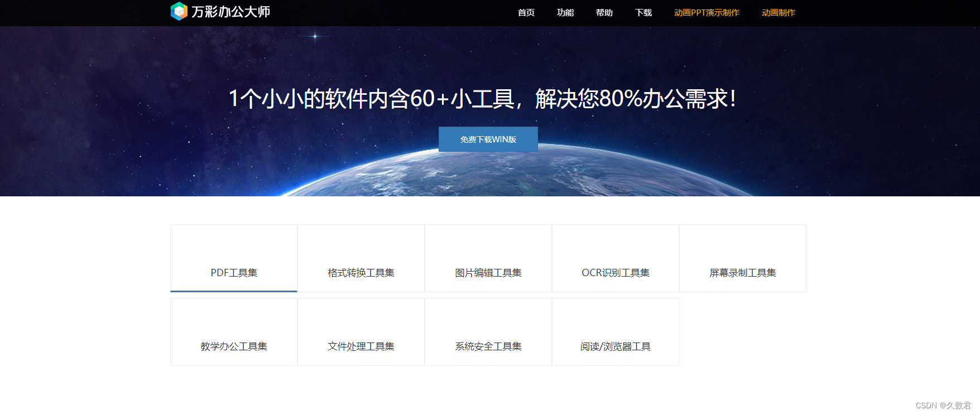The width and height of the screenshot is (980, 415).
Task: Choose the 屏幕录制工具集 tab
Action: tap(743, 258)
